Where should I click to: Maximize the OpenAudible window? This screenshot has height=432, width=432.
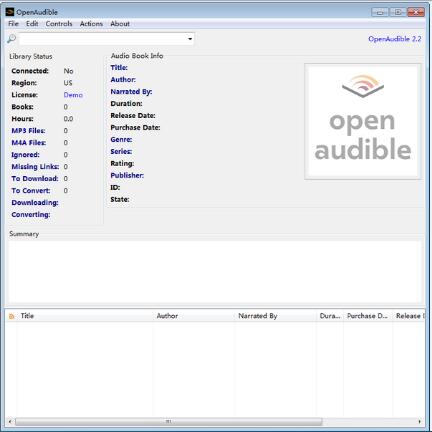point(398,12)
